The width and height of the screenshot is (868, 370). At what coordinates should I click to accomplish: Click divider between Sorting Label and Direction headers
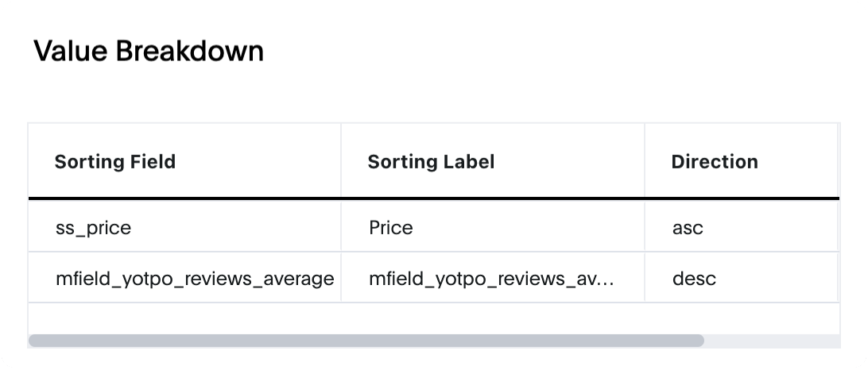645,160
